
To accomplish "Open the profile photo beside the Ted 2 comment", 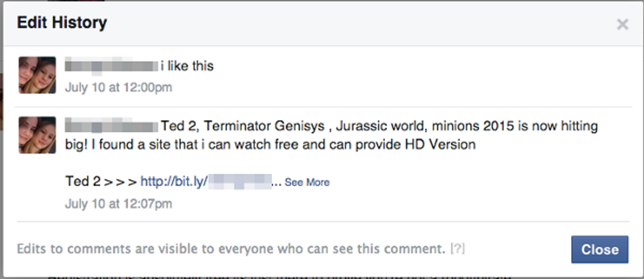I will click(37, 135).
